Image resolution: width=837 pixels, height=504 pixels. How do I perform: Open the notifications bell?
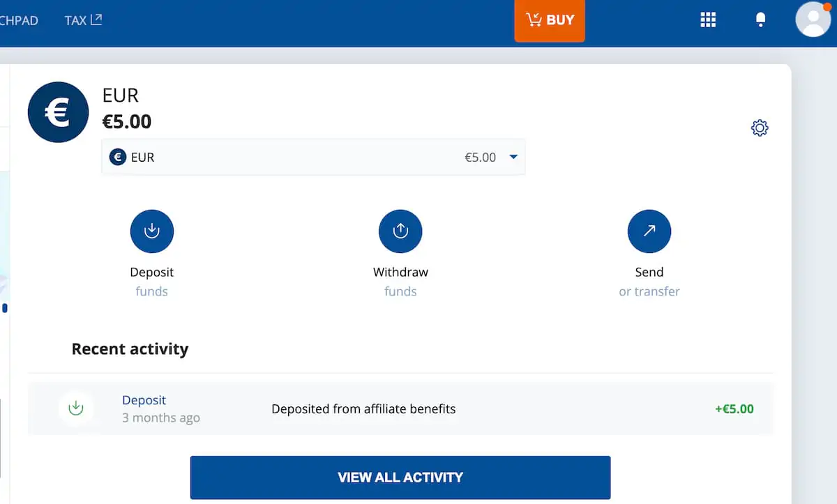[x=761, y=20]
